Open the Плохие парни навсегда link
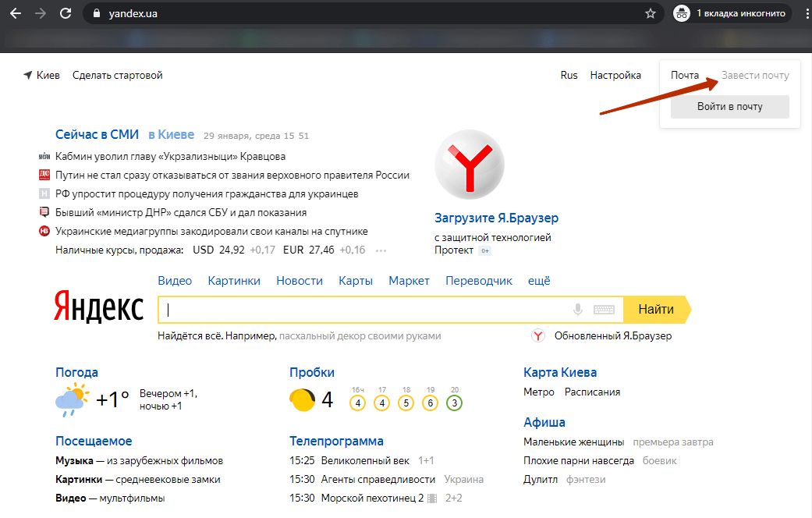This screenshot has height=518, width=812. 579,460
